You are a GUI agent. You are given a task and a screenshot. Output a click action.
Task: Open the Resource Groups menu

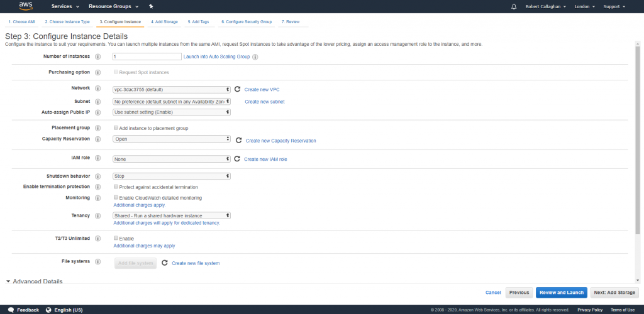click(114, 6)
